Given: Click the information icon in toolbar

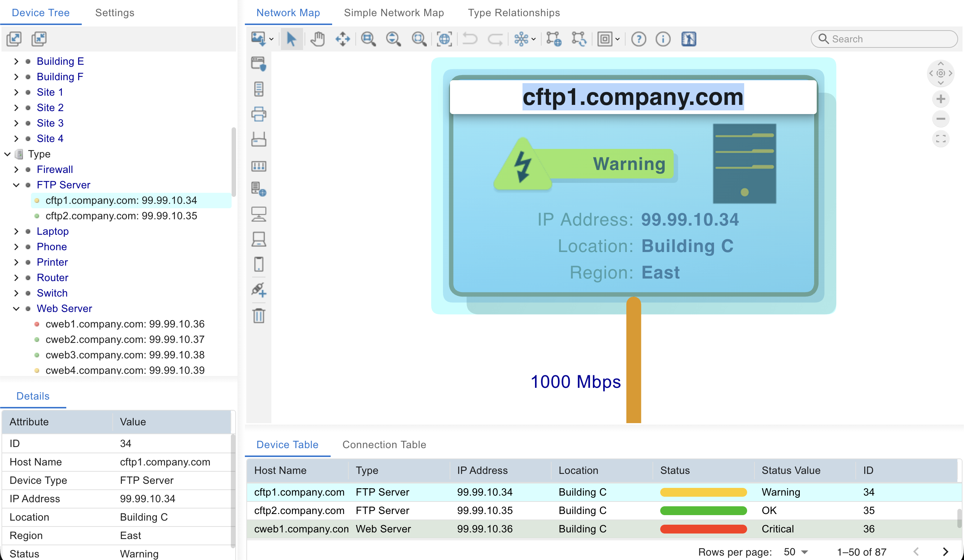Looking at the screenshot, I should [x=662, y=39].
